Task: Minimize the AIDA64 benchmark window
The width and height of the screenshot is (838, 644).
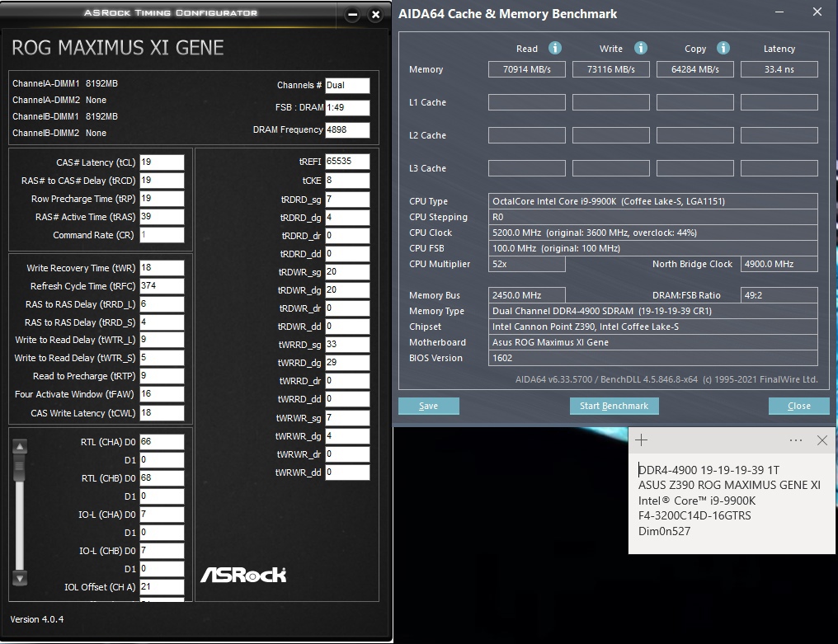Action: [x=779, y=12]
